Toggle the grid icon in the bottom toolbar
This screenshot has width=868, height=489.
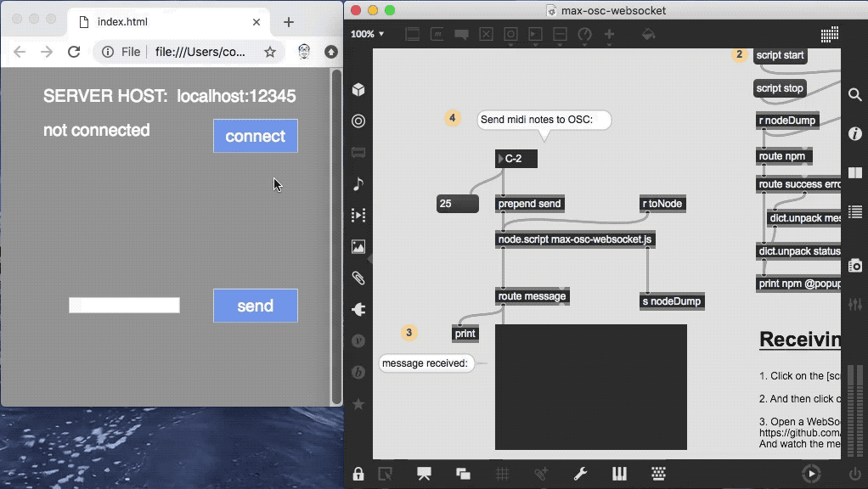502,474
